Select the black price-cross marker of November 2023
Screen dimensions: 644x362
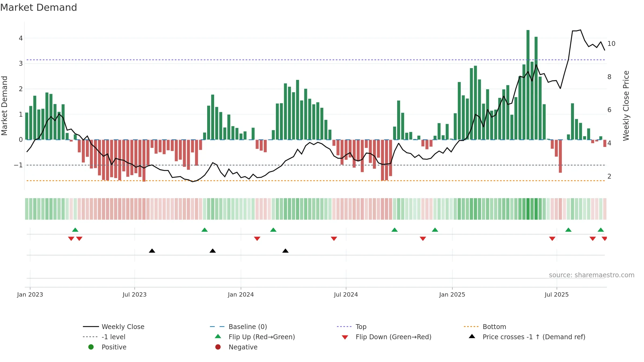pyautogui.click(x=213, y=251)
